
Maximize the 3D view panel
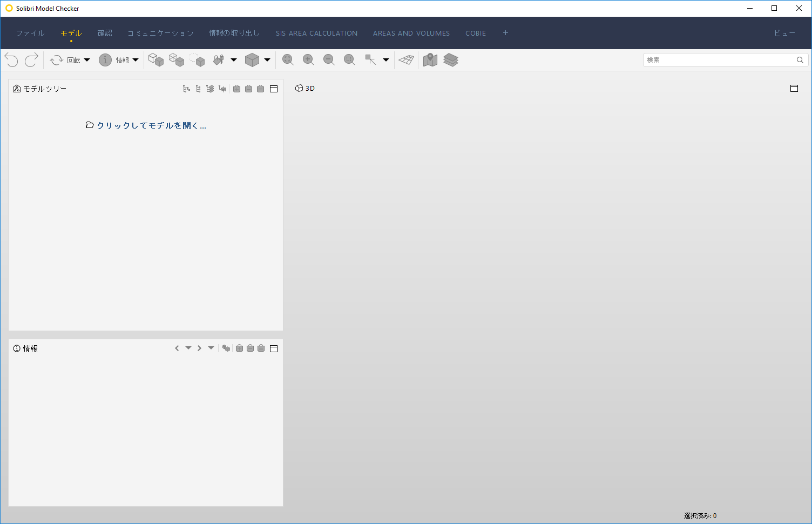[794, 88]
